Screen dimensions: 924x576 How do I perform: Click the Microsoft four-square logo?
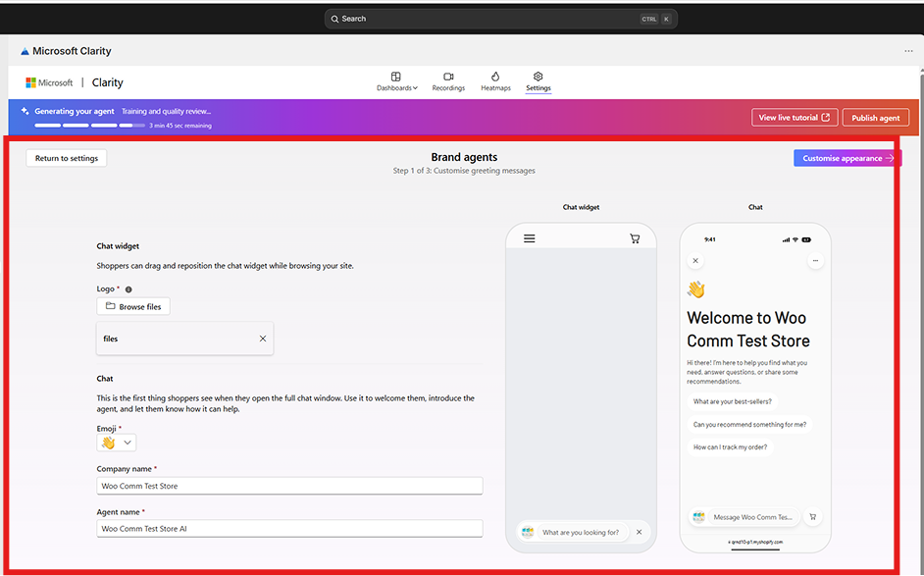[30, 82]
